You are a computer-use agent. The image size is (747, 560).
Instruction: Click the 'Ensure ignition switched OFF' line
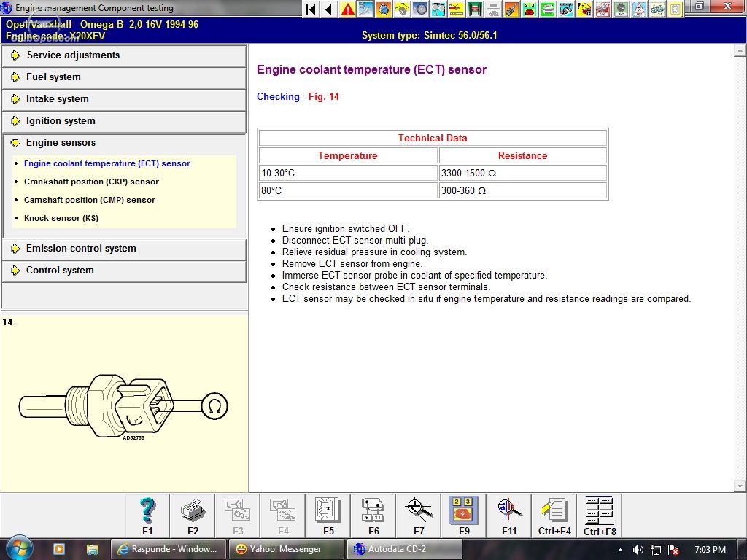pos(346,228)
